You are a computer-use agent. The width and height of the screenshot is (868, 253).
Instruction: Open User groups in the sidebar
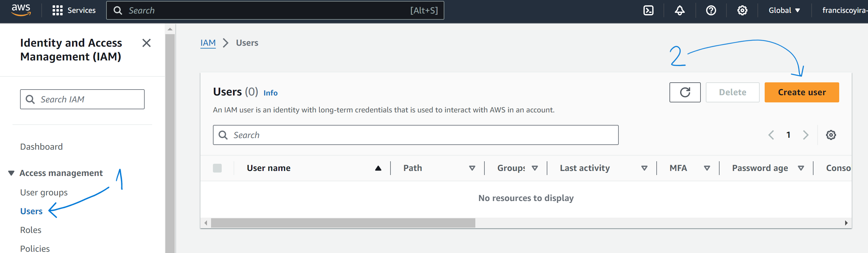pos(44,192)
